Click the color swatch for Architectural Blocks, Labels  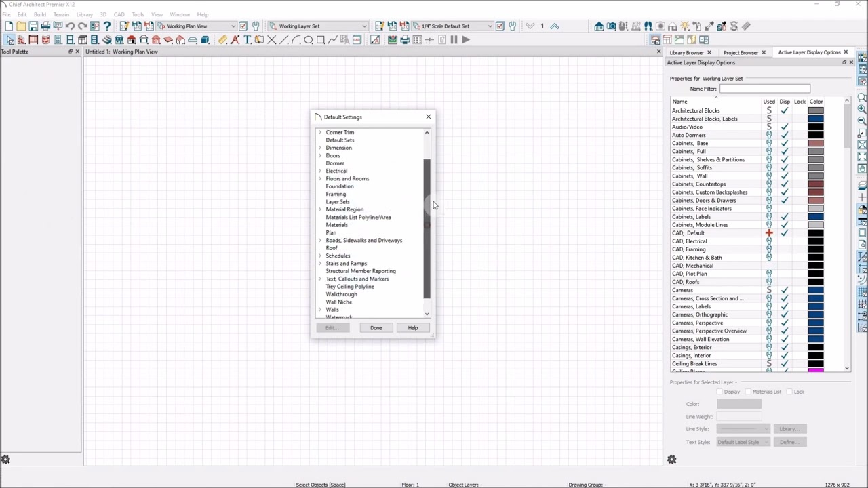click(x=816, y=119)
